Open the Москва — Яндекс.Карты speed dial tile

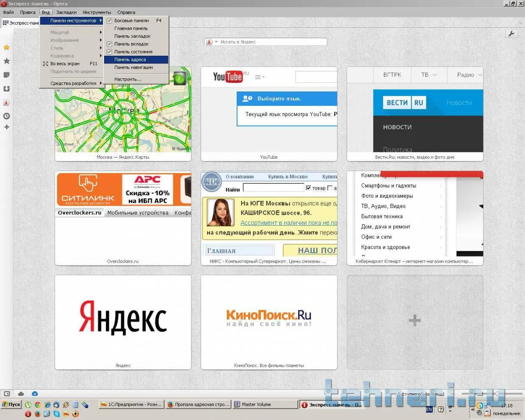(x=123, y=114)
